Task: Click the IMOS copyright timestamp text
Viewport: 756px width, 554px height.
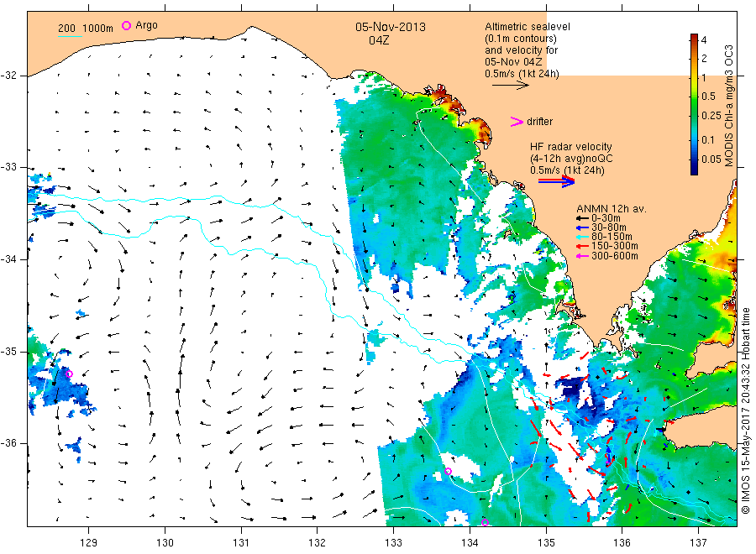Action: tap(746, 411)
